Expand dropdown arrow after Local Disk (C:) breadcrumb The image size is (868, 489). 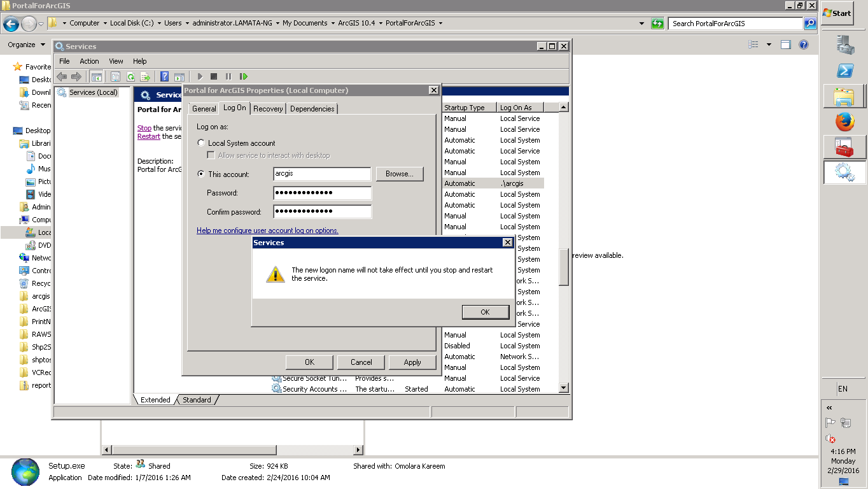[159, 23]
